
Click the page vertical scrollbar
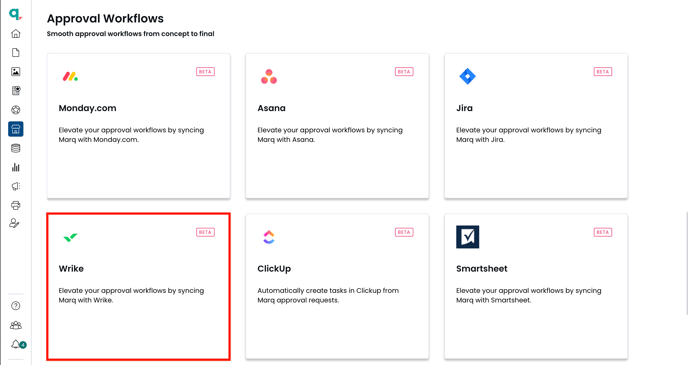click(x=686, y=263)
